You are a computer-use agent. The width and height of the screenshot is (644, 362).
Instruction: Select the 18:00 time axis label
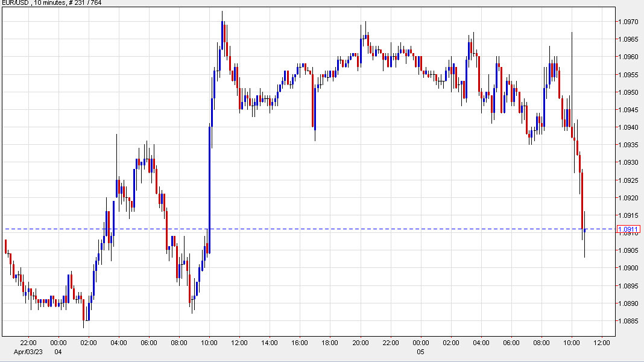(x=330, y=343)
